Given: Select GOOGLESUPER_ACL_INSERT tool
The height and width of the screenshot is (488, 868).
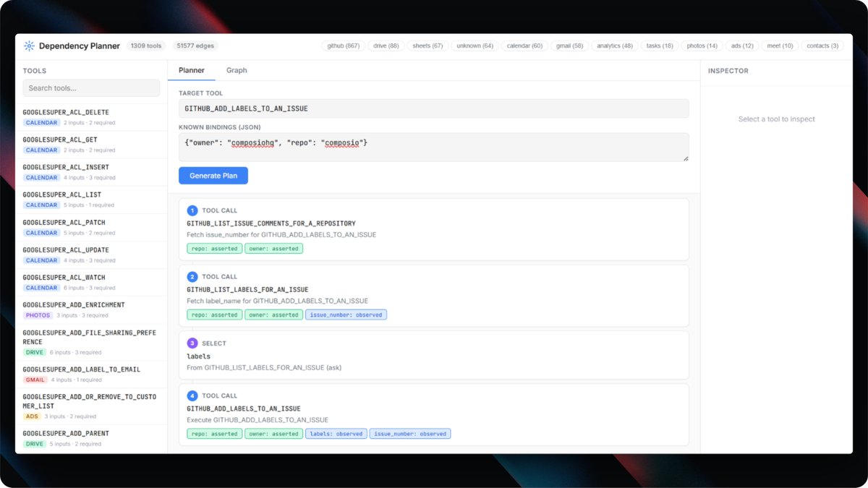Looking at the screenshot, I should (91, 172).
